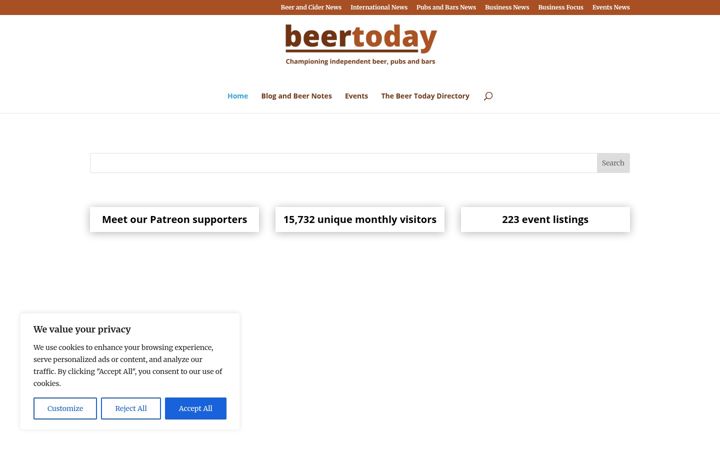Open the search magnifier icon in the nav
Image resolution: width=720 pixels, height=450 pixels.
click(x=488, y=96)
